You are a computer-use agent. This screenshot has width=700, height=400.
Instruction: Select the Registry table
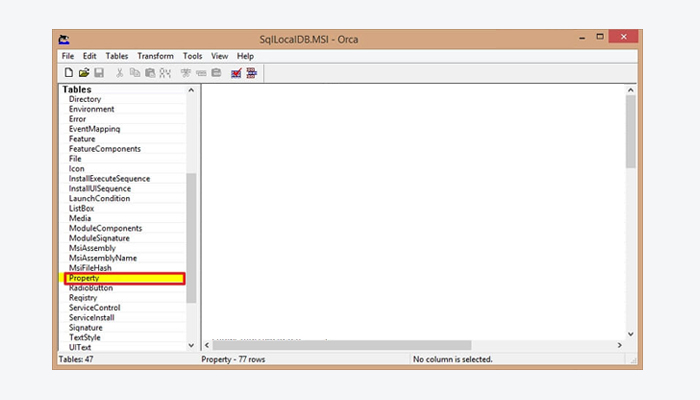[x=83, y=298]
